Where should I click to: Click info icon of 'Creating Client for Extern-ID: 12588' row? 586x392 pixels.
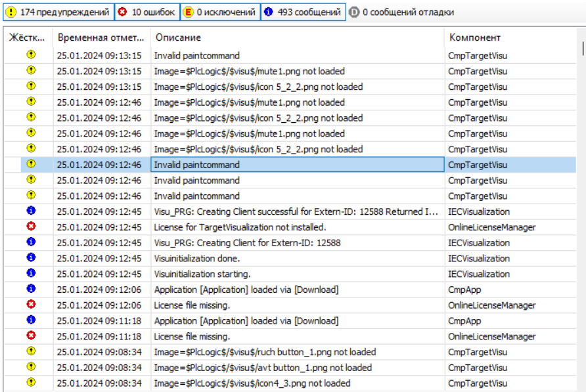click(x=31, y=242)
